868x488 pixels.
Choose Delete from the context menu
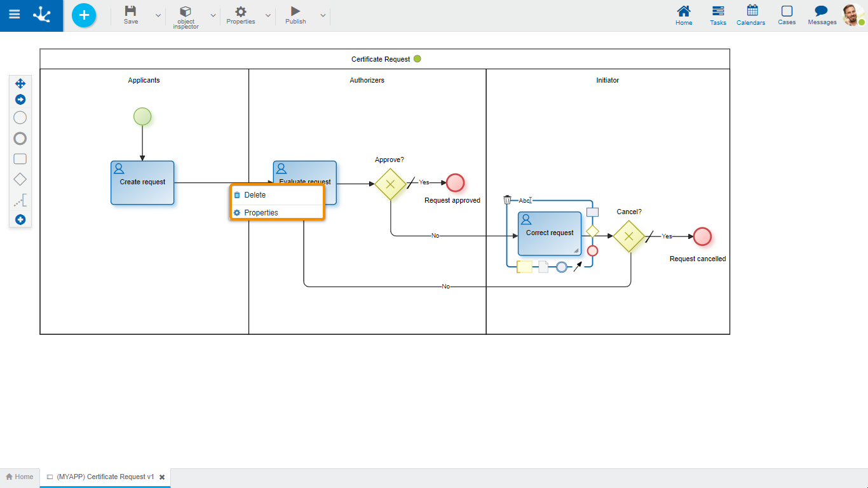pyautogui.click(x=255, y=195)
